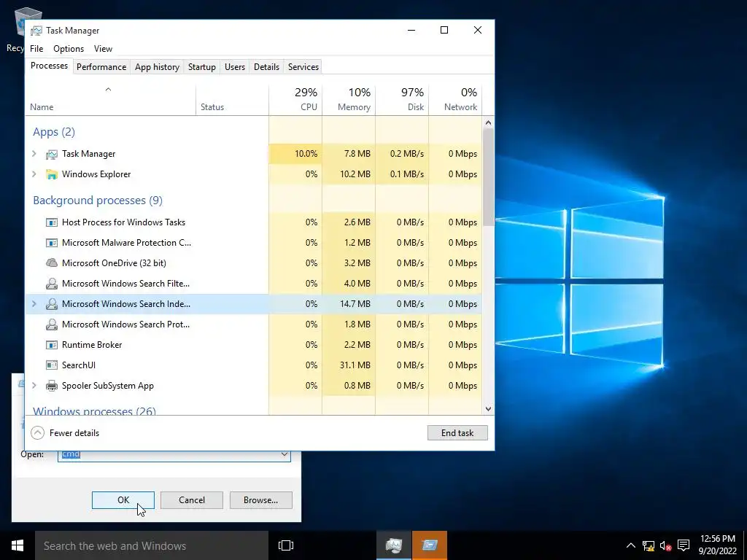Open the Options menu
The height and width of the screenshot is (560, 747).
[69, 49]
